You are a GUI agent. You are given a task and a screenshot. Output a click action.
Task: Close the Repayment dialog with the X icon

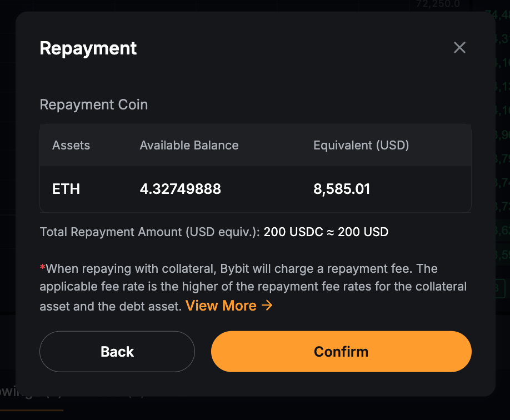[459, 48]
